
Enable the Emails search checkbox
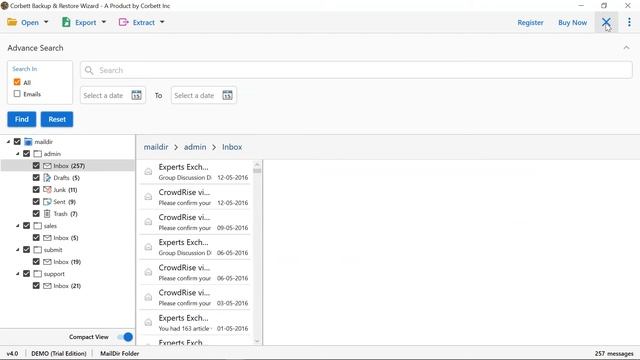[17, 93]
